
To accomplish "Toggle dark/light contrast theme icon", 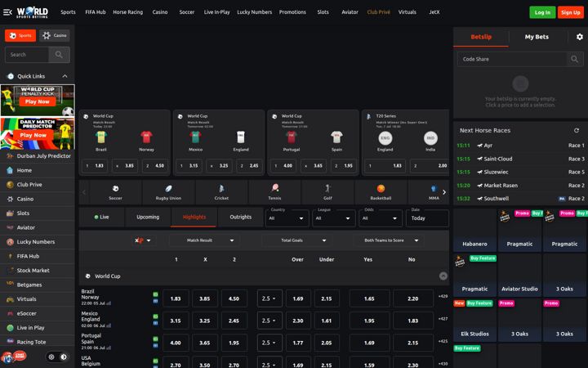I will coord(64,357).
